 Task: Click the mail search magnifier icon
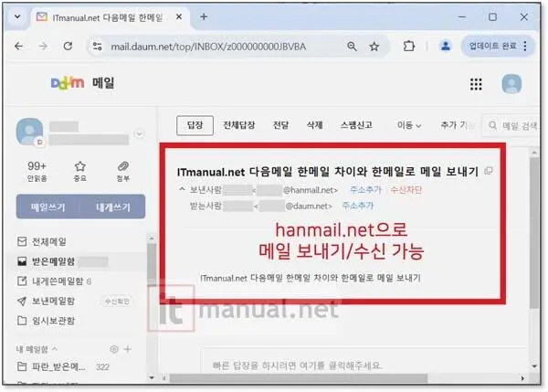(x=493, y=125)
